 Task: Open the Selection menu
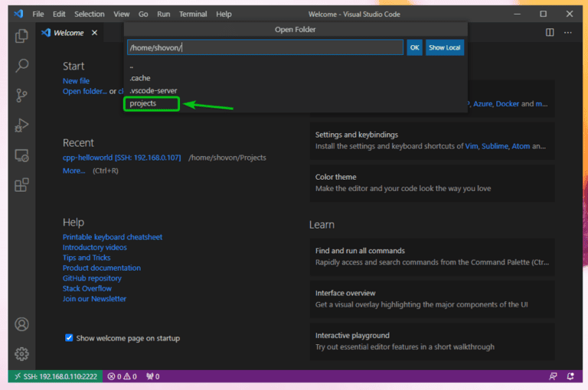point(90,15)
